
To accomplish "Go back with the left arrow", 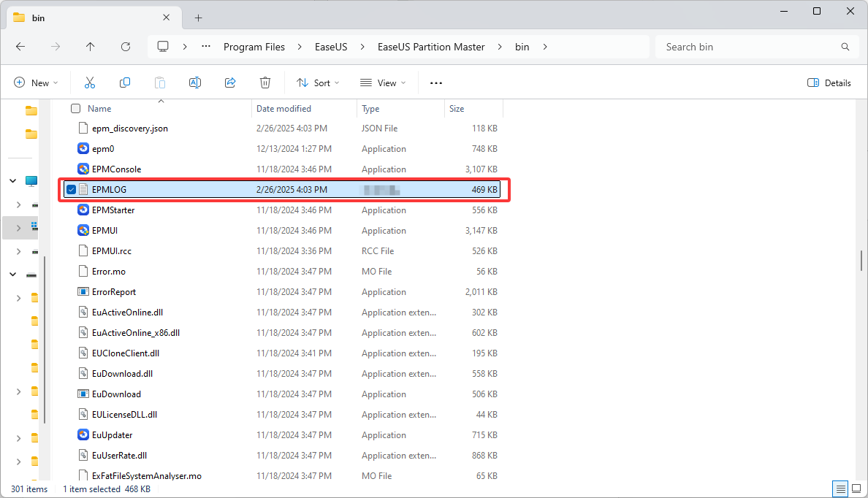I will pos(20,47).
